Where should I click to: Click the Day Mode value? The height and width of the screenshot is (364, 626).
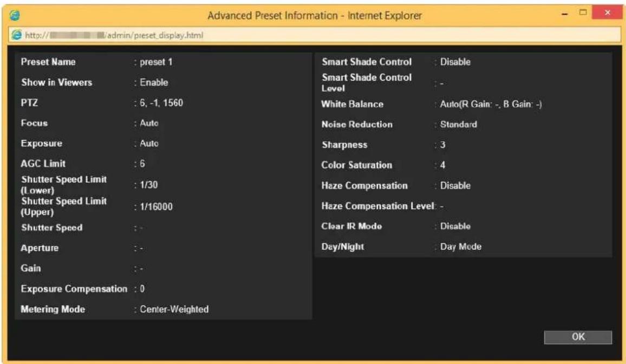pos(461,247)
